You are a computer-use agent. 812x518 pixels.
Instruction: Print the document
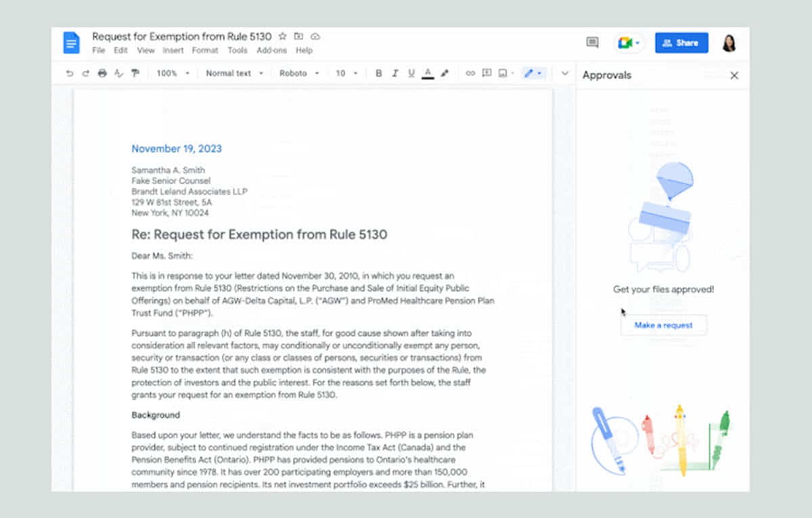(102, 73)
